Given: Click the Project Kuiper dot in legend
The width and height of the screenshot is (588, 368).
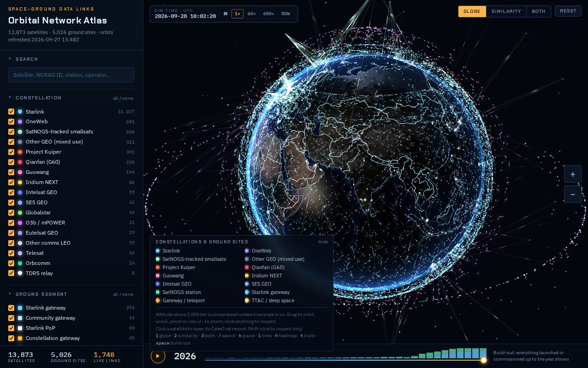Looking at the screenshot, I should pyautogui.click(x=158, y=267).
